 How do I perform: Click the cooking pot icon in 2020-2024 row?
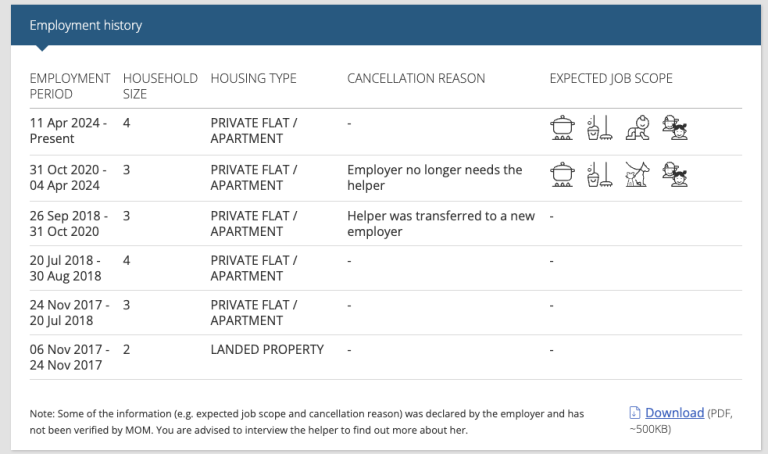click(x=562, y=174)
